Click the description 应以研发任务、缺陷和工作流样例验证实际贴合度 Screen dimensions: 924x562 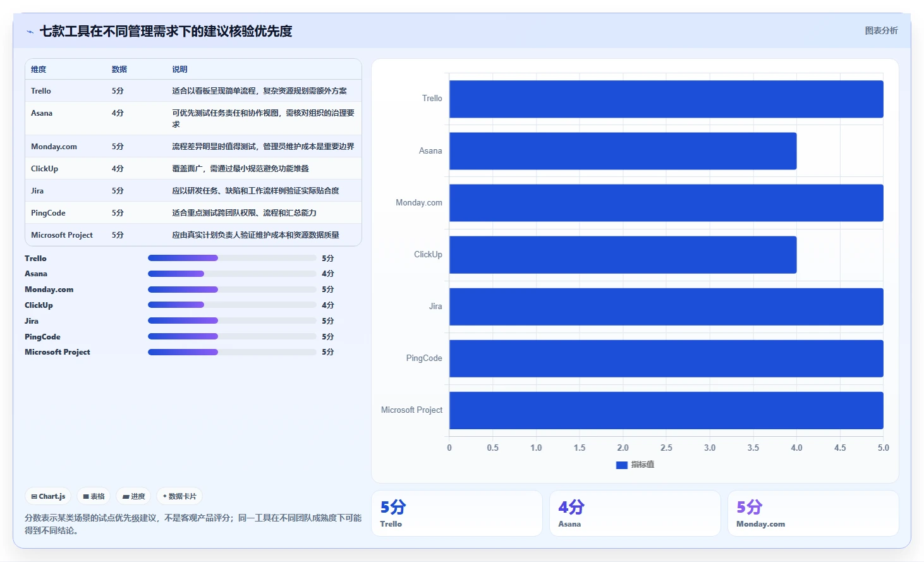tap(255, 191)
